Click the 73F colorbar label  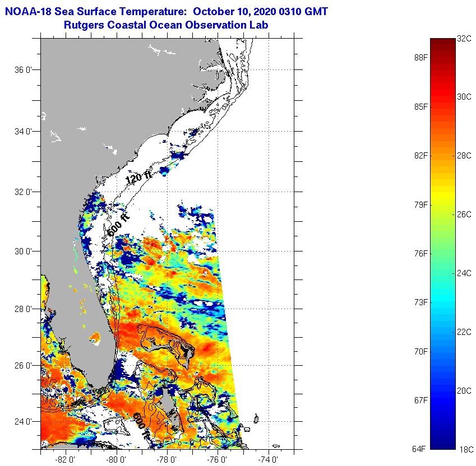(x=420, y=302)
